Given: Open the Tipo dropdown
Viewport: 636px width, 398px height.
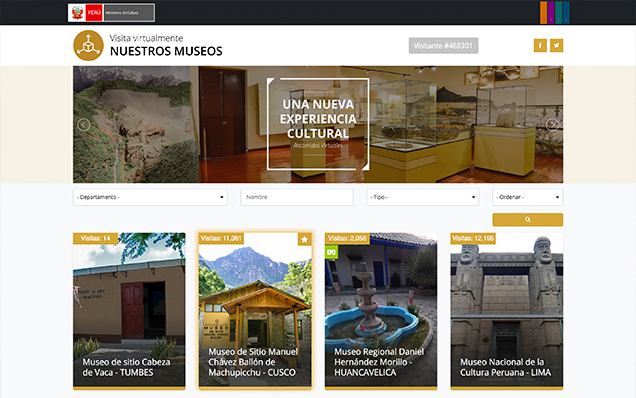Looking at the screenshot, I should tap(423, 197).
